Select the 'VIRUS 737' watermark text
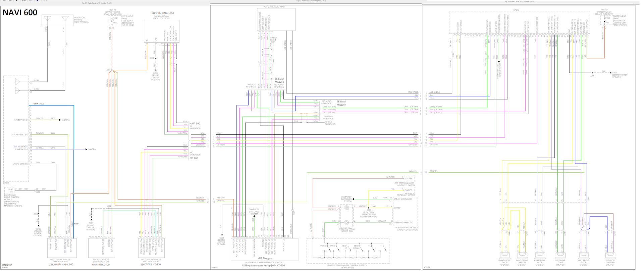 point(7,265)
